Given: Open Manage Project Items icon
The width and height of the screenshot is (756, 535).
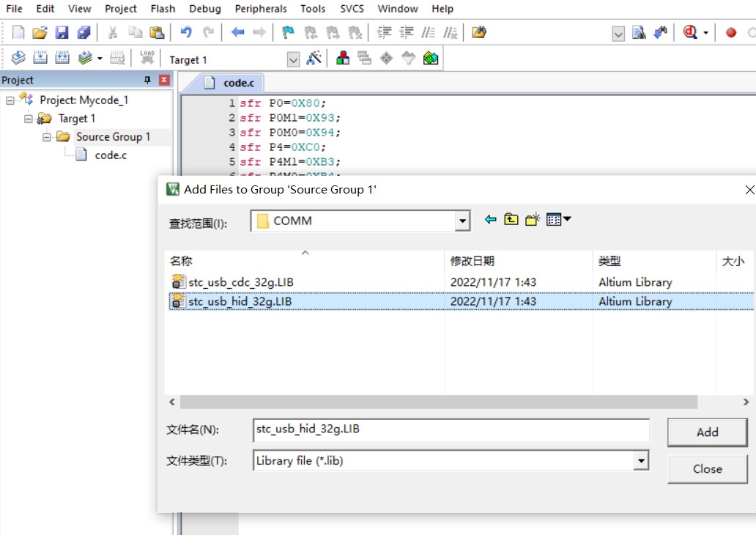Looking at the screenshot, I should click(343, 59).
